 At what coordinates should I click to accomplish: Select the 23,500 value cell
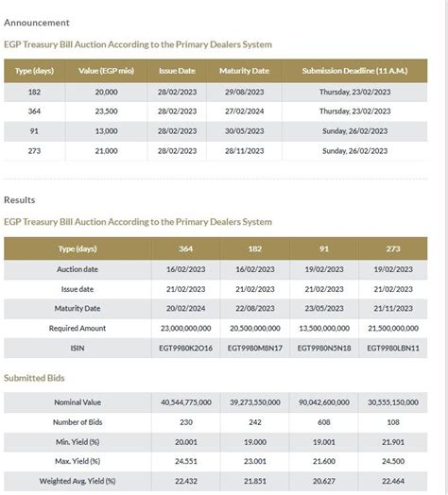(x=106, y=111)
